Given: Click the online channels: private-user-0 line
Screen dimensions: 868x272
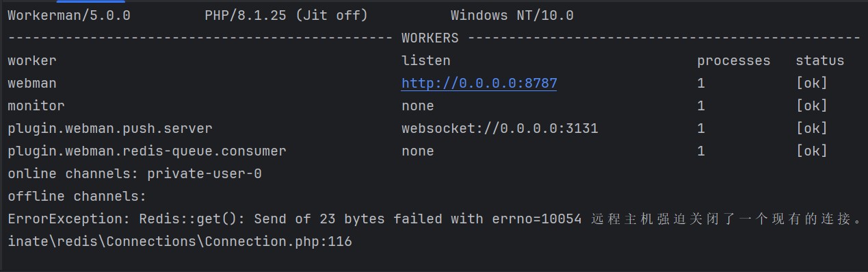Looking at the screenshot, I should [135, 174].
